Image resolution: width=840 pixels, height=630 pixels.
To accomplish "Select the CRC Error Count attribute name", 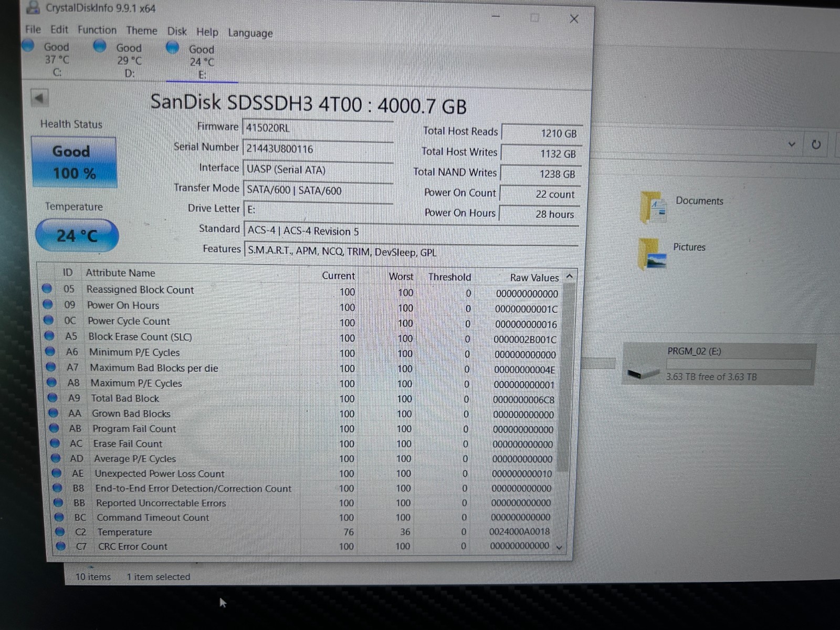I will (133, 547).
